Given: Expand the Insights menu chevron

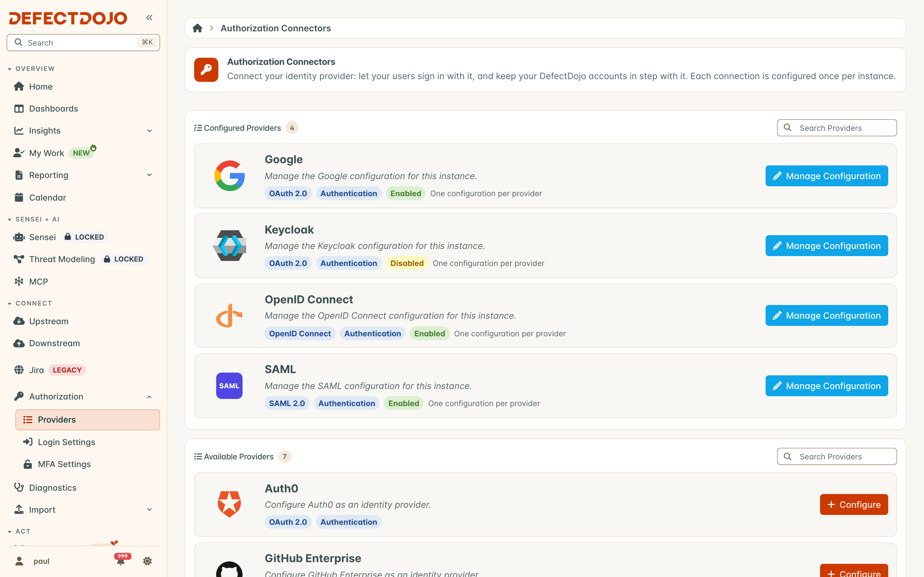Looking at the screenshot, I should click(149, 131).
